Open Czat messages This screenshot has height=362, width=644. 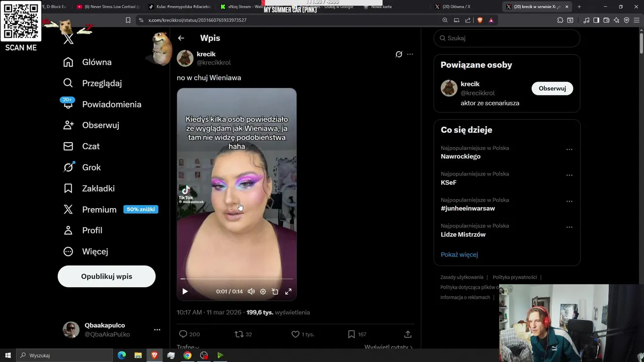81,146
